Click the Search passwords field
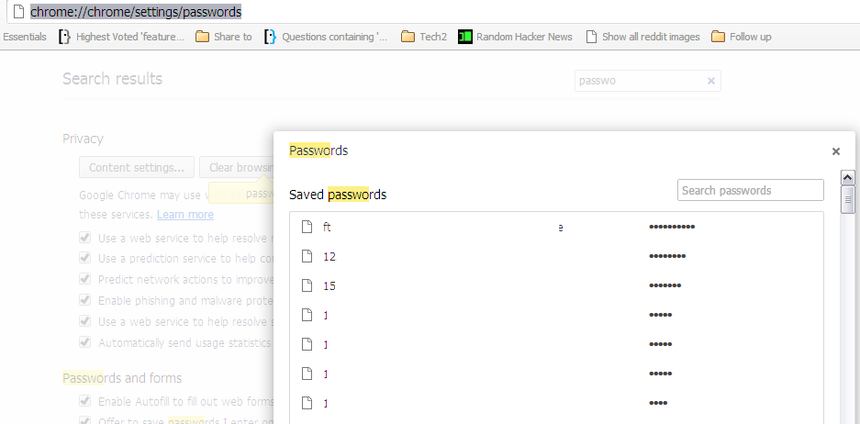860x424 pixels. point(750,190)
